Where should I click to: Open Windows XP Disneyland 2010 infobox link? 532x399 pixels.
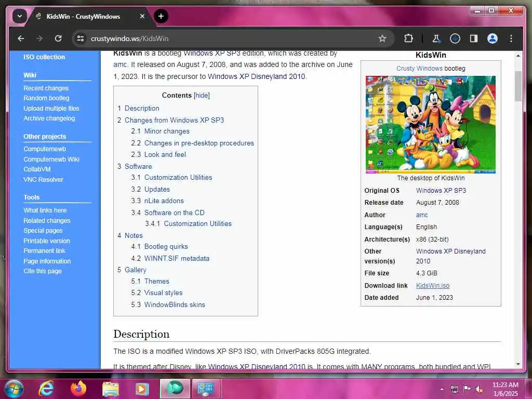(450, 256)
